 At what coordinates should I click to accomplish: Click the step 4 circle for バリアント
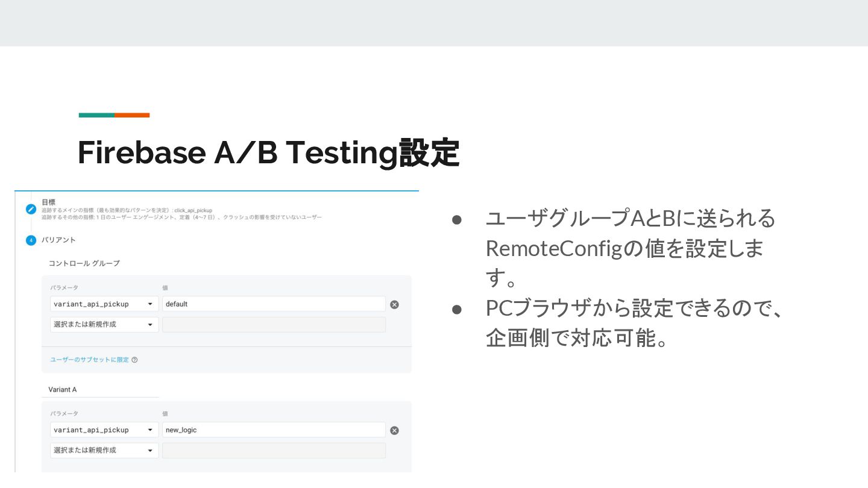coord(31,240)
